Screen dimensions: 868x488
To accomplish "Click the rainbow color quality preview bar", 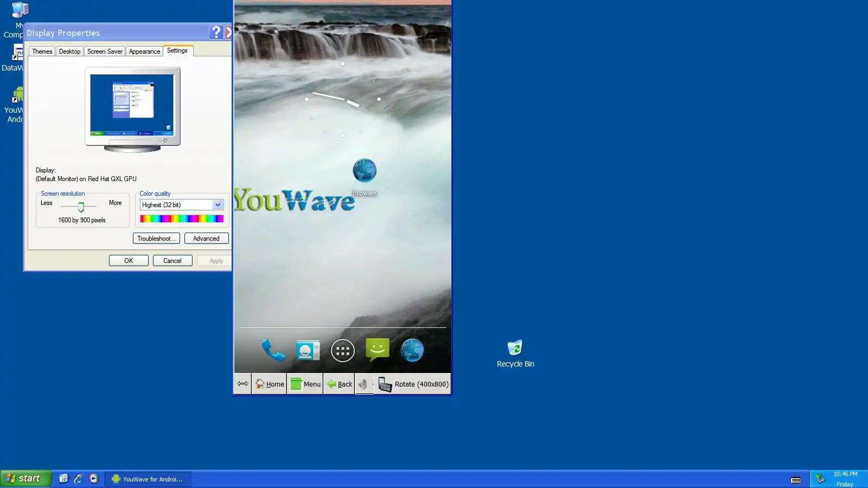I will pyautogui.click(x=182, y=219).
